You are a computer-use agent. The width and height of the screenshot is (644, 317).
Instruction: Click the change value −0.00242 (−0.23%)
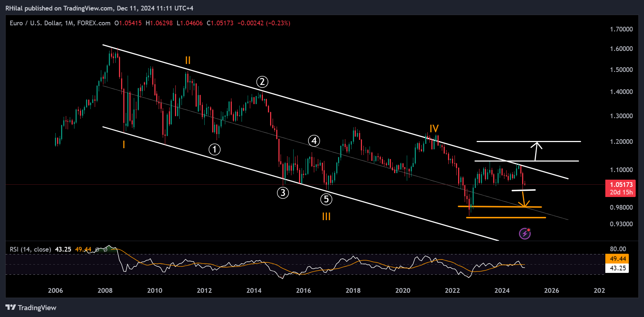pos(264,23)
